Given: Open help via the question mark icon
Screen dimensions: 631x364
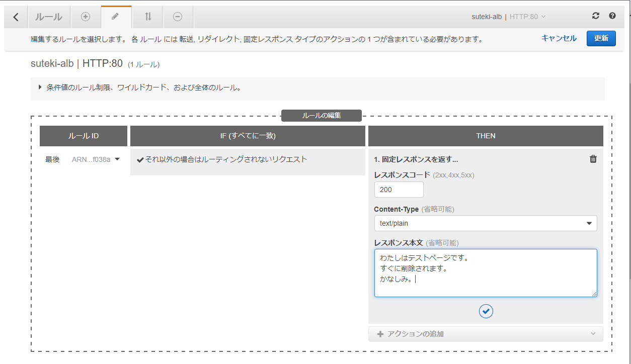Looking at the screenshot, I should click(612, 16).
